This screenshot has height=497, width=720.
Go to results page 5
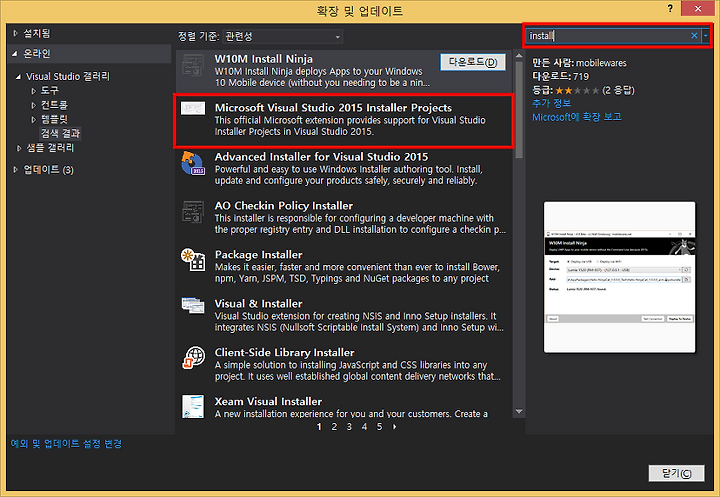(x=379, y=427)
